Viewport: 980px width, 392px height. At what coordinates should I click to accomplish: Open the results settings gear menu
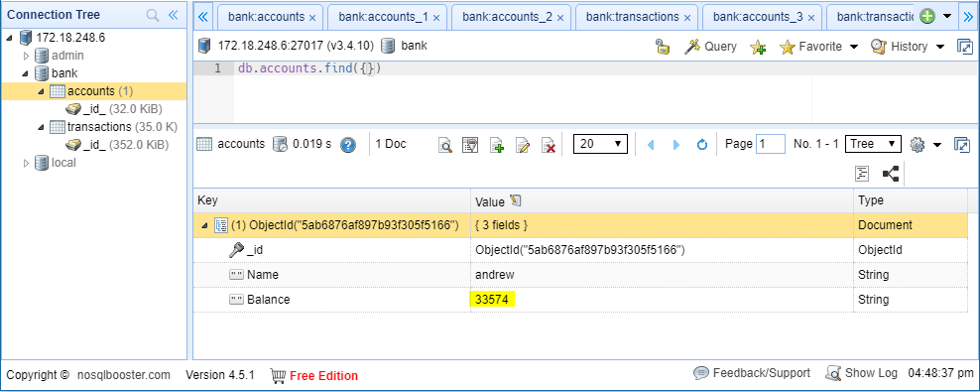tap(925, 145)
